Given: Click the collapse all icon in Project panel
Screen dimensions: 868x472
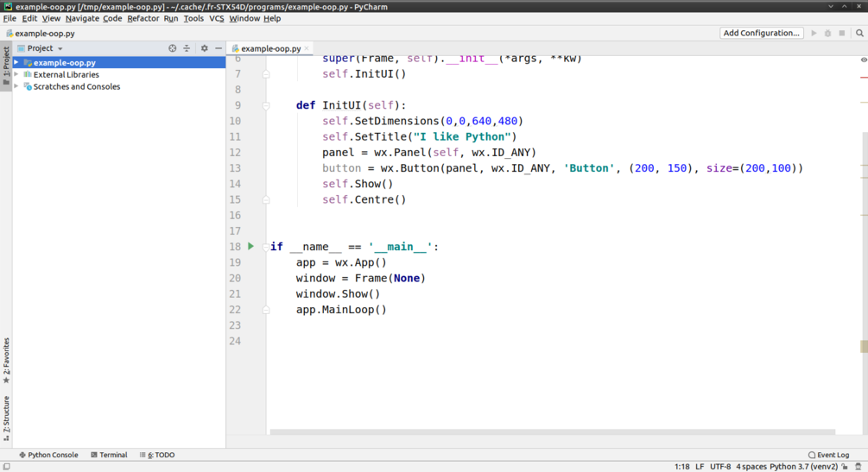Looking at the screenshot, I should tap(187, 48).
